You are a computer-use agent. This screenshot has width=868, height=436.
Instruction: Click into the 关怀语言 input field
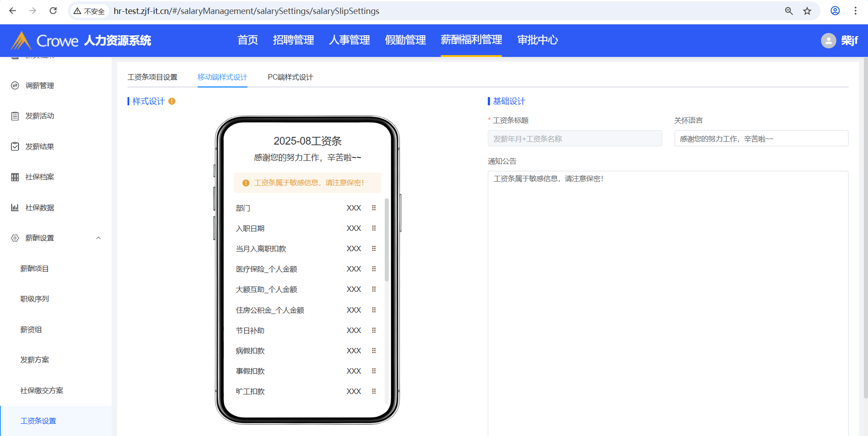pos(761,139)
